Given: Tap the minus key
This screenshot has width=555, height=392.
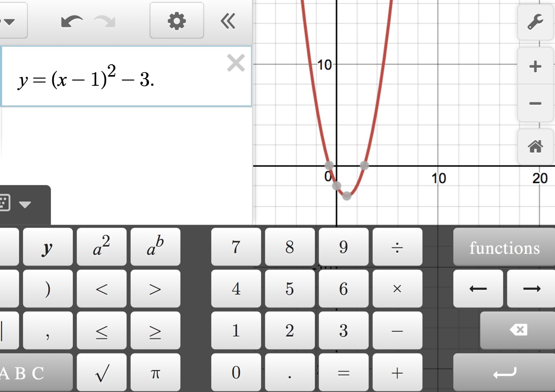Looking at the screenshot, I should click(x=398, y=330).
